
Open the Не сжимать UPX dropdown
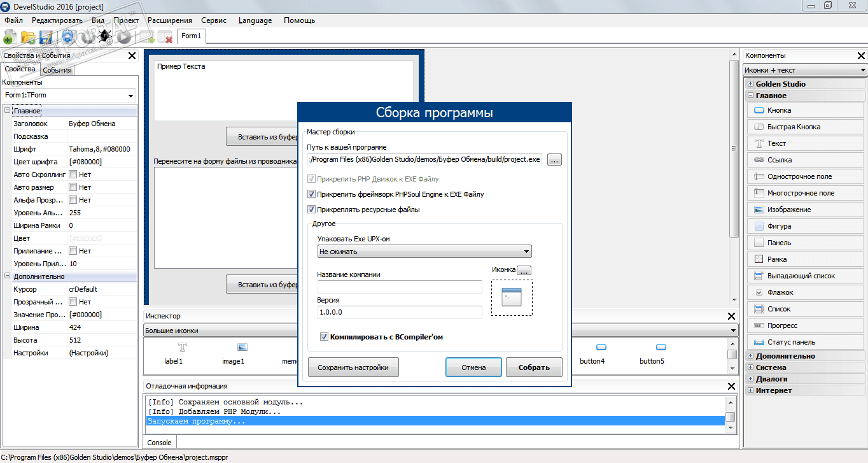pos(424,252)
